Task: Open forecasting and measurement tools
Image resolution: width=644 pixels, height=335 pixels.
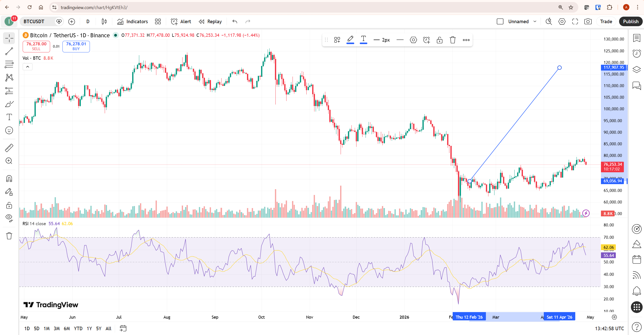Action: pyautogui.click(x=9, y=91)
